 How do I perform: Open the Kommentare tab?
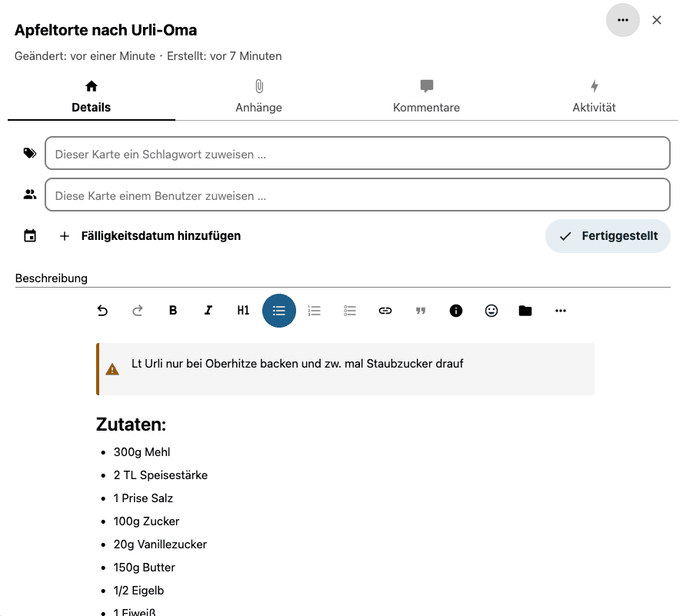(x=426, y=98)
